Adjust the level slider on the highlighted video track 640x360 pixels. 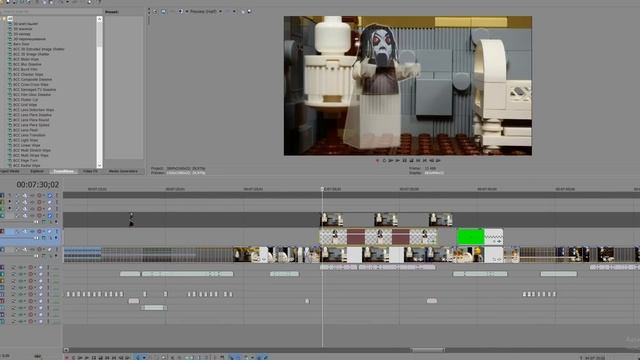(36, 238)
